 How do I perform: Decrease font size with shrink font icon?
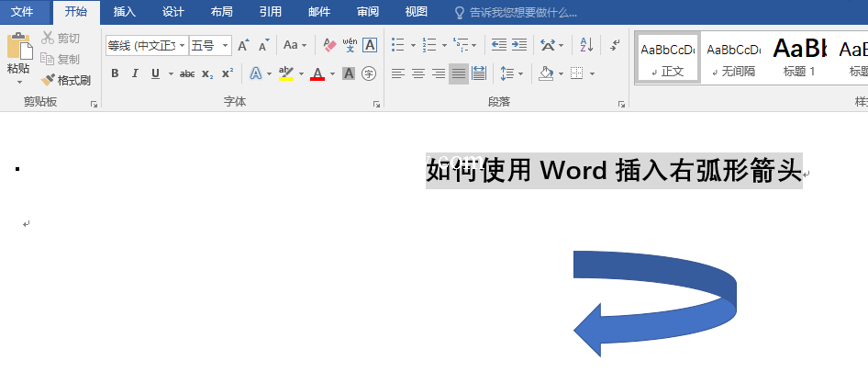pos(264,45)
